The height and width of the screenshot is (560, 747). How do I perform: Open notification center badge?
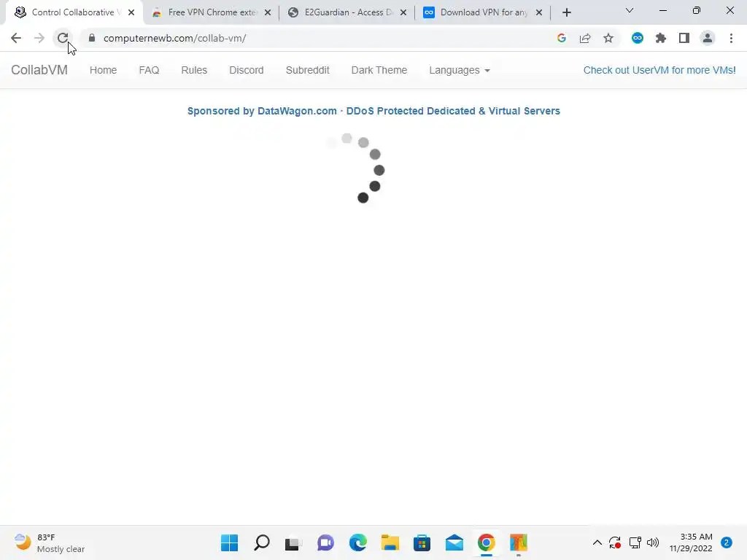[x=727, y=542]
